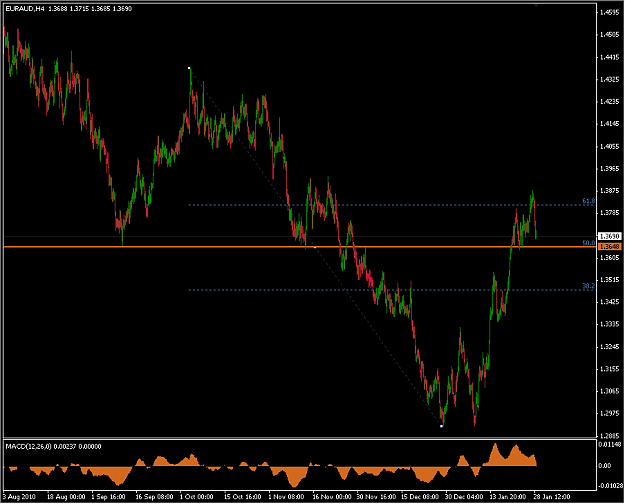Click the 13 Jan 20:00 date label

[x=508, y=497]
